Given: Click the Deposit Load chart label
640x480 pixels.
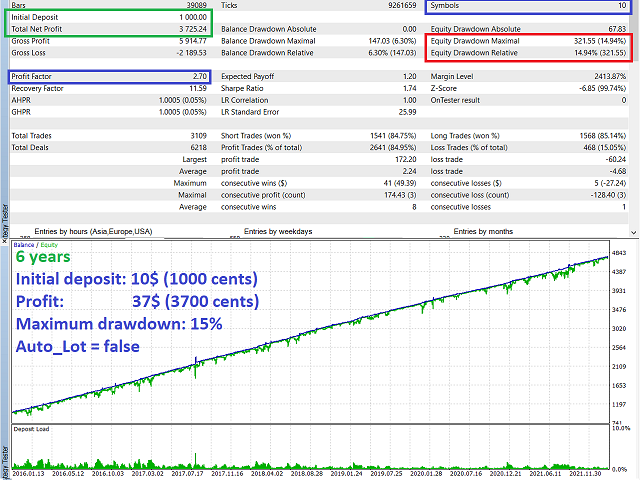Looking at the screenshot, I should click(32, 429).
